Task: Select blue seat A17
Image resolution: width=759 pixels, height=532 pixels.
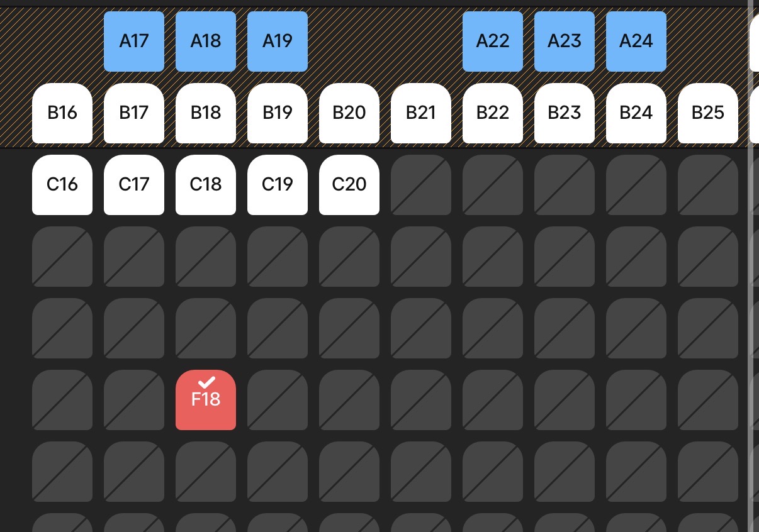Action: click(134, 42)
